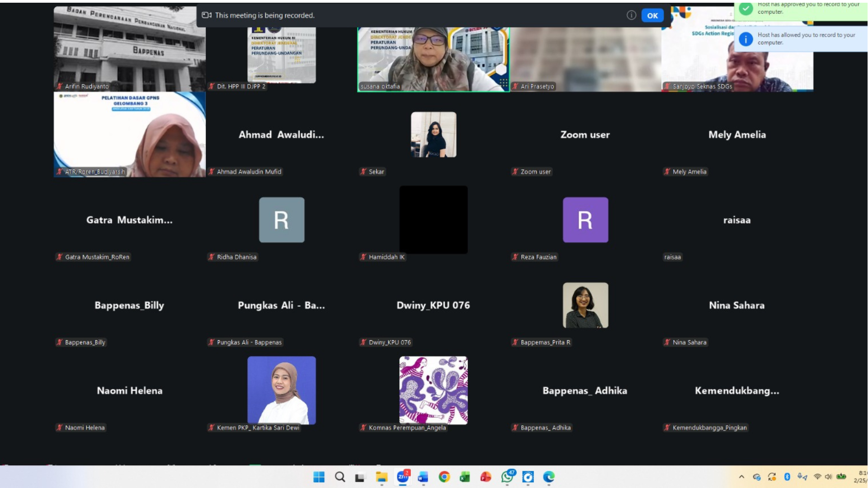
Task: Open Wi-Fi network status icon
Action: 817,477
